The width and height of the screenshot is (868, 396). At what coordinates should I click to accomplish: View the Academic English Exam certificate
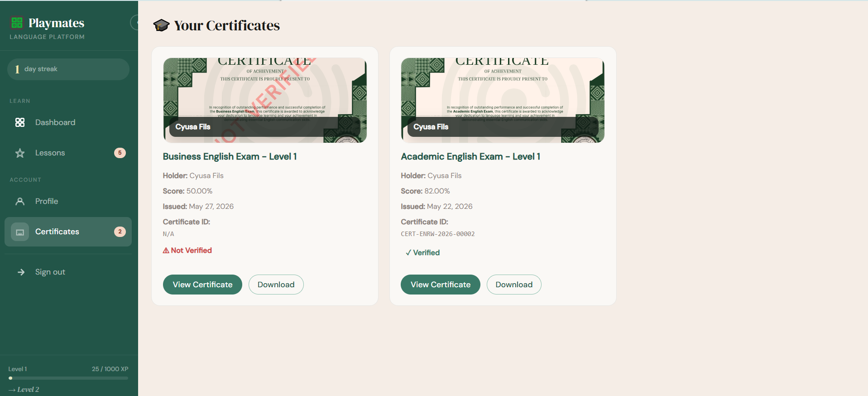(x=441, y=285)
